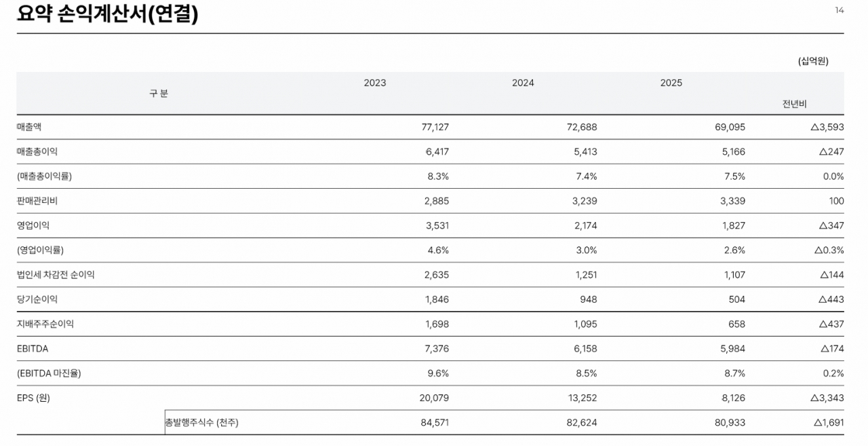Click the 매출총이익 row label

pyautogui.click(x=37, y=151)
